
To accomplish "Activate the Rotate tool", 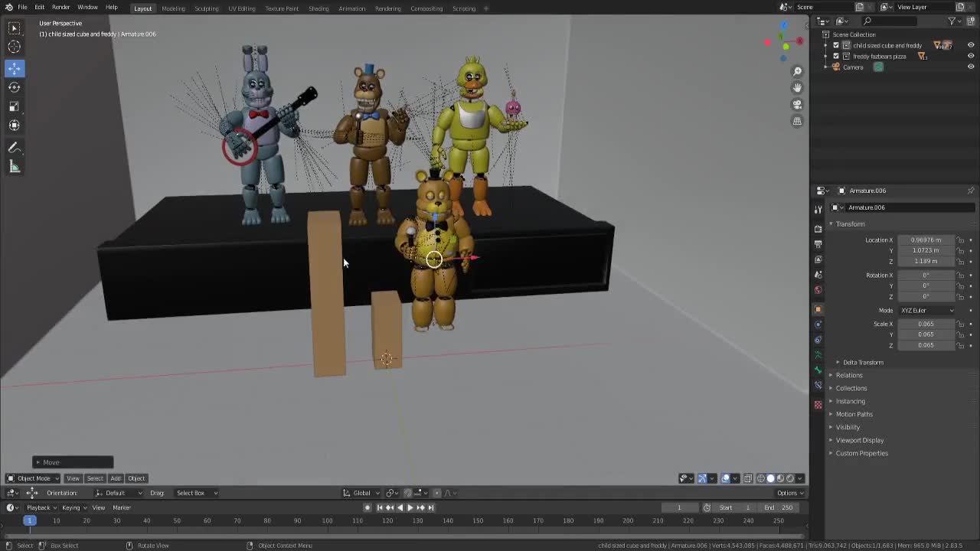I will pos(14,87).
